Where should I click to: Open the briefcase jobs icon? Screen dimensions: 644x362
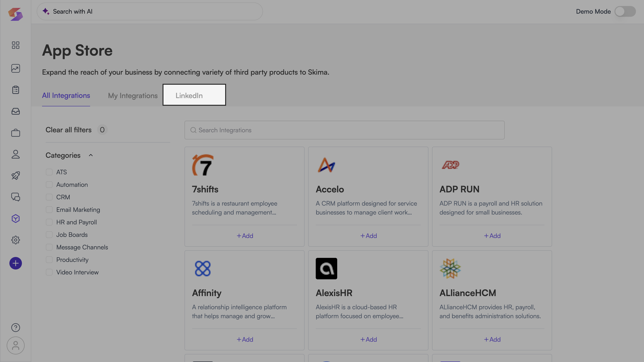pyautogui.click(x=15, y=133)
